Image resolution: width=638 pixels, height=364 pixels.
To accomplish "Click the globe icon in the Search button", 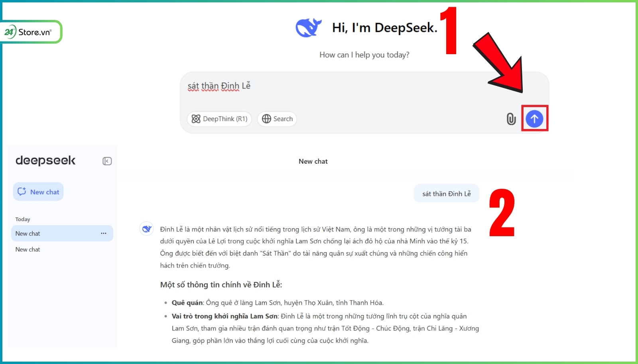I will tap(266, 119).
